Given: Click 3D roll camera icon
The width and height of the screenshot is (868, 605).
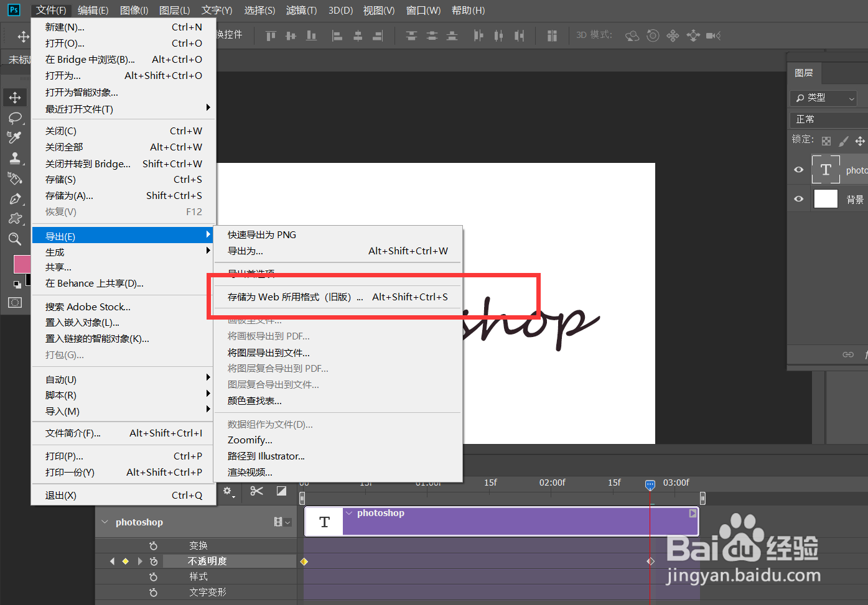Looking at the screenshot, I should (653, 35).
